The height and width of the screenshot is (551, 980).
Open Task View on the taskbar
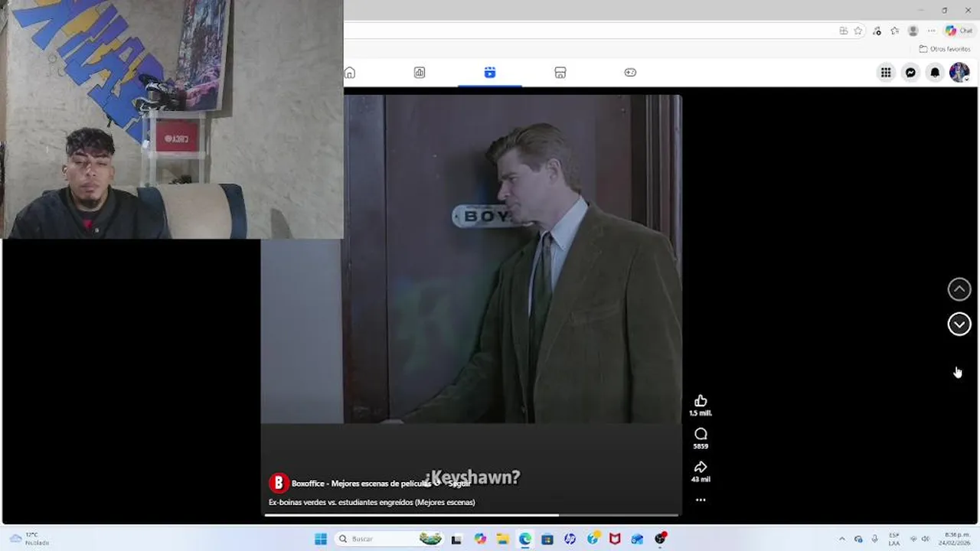(x=456, y=539)
